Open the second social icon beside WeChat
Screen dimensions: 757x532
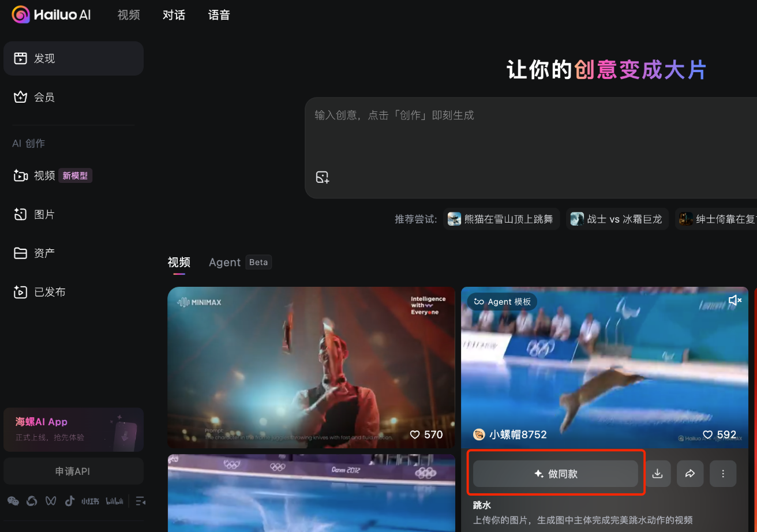pos(32,501)
